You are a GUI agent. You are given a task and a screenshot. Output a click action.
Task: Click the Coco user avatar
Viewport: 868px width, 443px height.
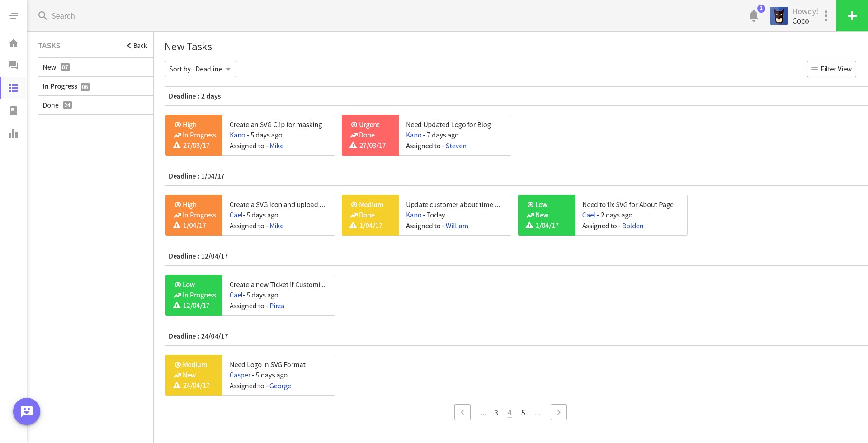[778, 16]
